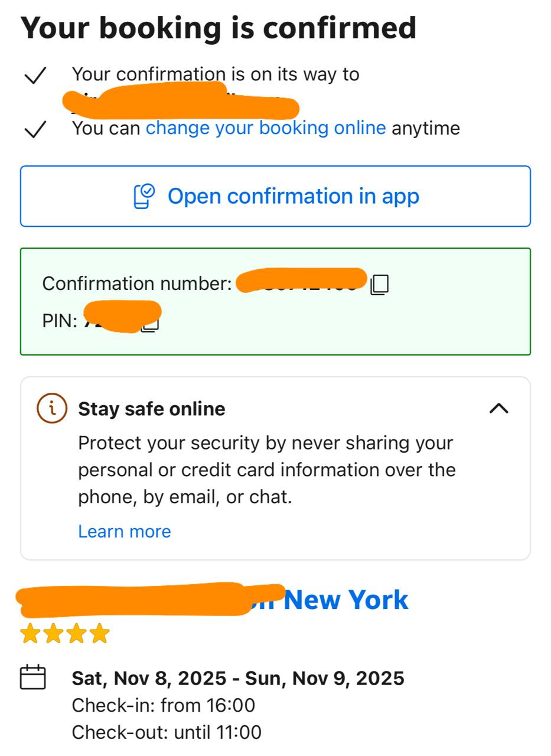Viewport: 551px width, 756px height.
Task: Click the Confirmation number label
Action: click(x=137, y=284)
